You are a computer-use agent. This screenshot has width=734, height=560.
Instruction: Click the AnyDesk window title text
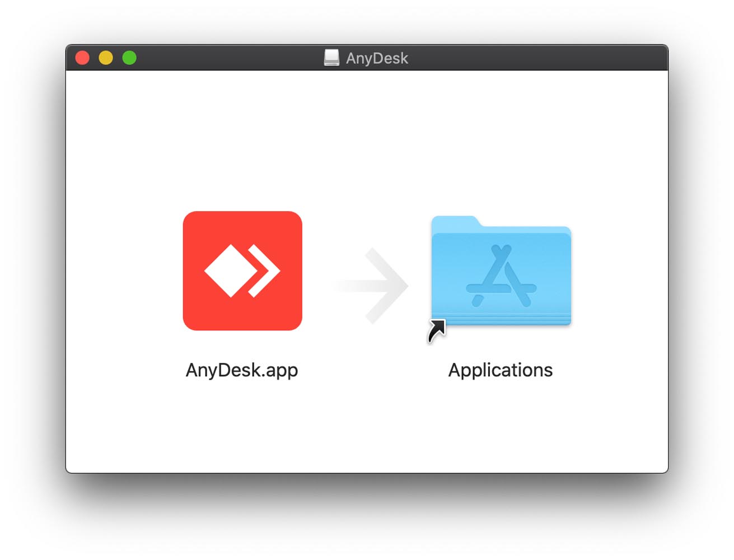click(x=377, y=58)
